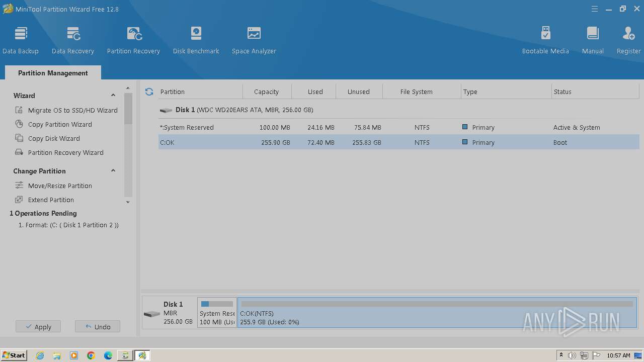Viewport: 644px width, 362px height.
Task: Open Windows Start menu
Action: tap(14, 355)
